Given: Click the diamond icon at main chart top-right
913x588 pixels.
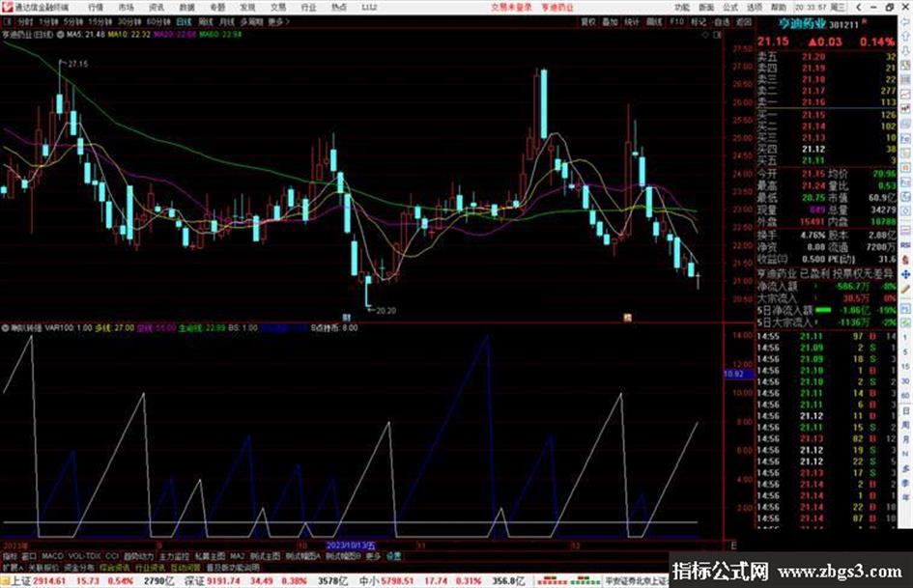Looking at the screenshot, I should point(705,35).
